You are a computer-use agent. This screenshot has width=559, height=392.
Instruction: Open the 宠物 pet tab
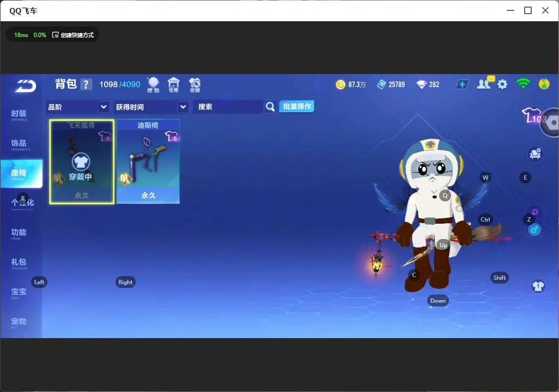[19, 322]
